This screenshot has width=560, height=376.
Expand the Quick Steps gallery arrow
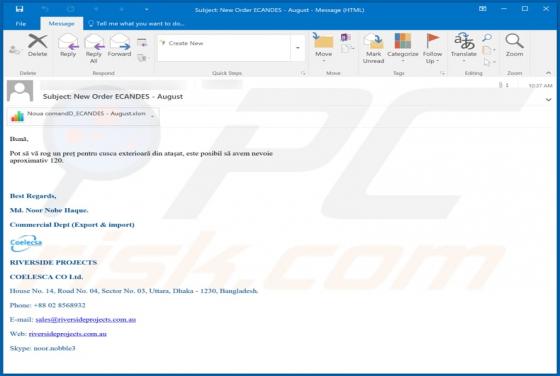298,48
